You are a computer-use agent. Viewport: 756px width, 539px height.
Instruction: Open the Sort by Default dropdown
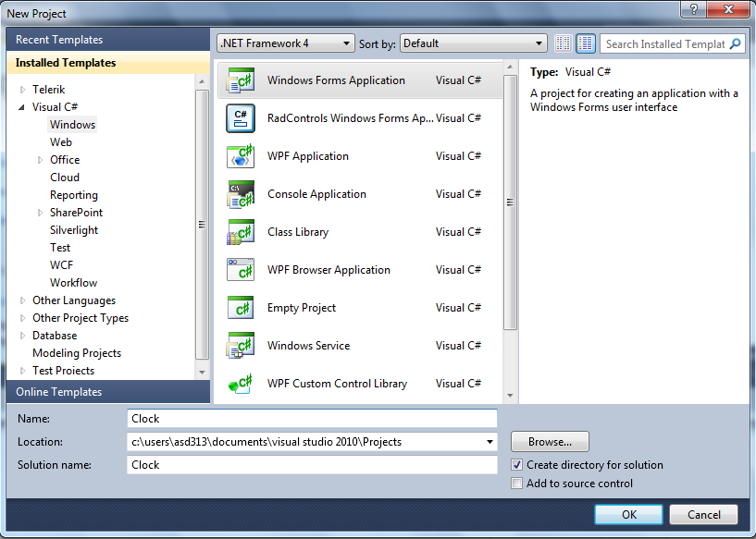pos(473,43)
